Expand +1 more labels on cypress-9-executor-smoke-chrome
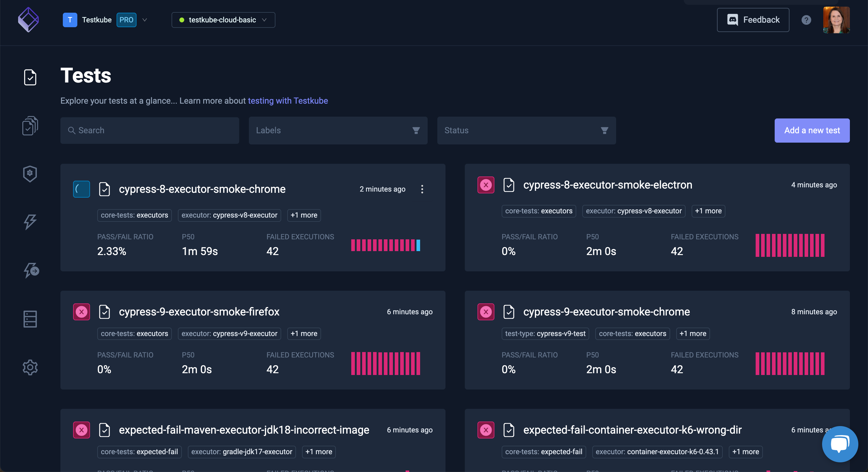The image size is (868, 472). click(693, 333)
